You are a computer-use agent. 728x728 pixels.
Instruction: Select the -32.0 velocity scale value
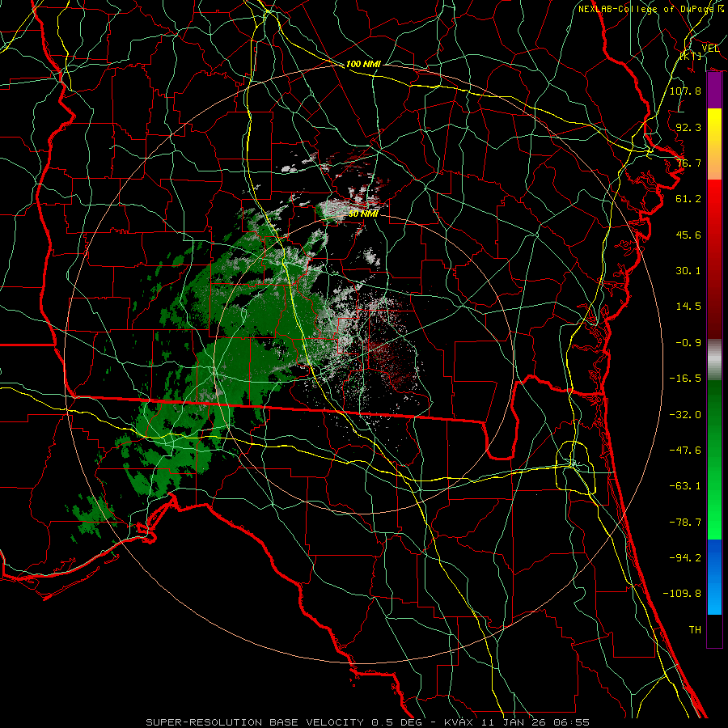click(685, 415)
